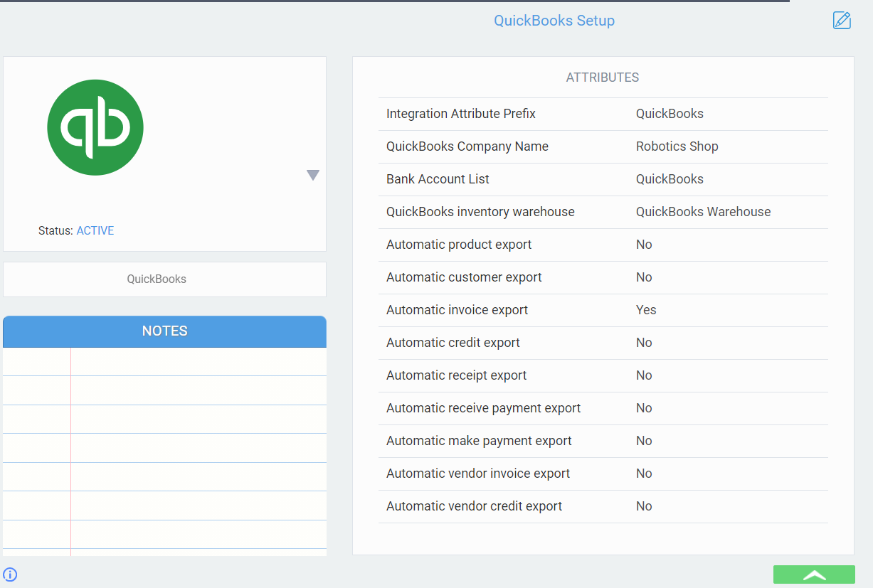Expand the gray triangle dropdown beside the logo
Screen dimensions: 873x588
click(x=312, y=175)
